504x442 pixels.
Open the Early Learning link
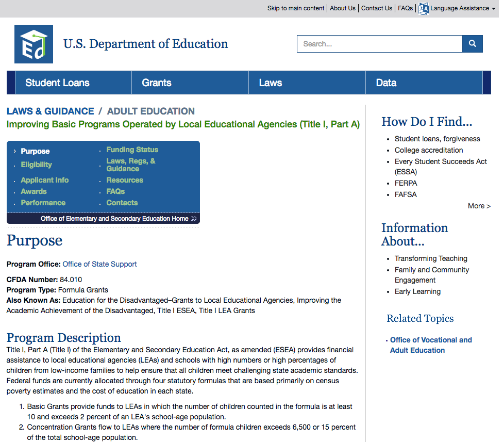pyautogui.click(x=417, y=291)
